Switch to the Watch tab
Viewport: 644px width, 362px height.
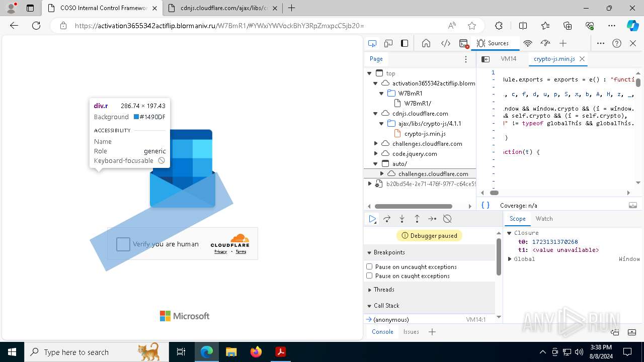point(544,219)
